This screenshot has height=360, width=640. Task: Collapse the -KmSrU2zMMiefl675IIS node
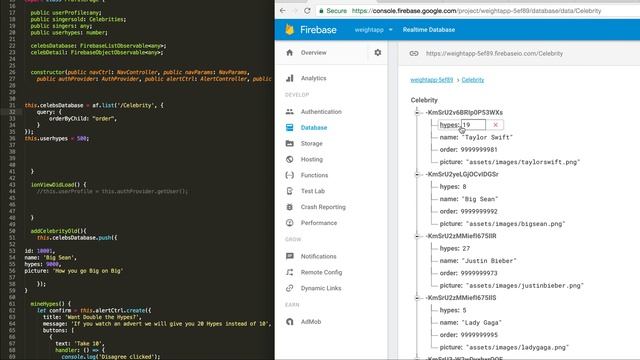(x=417, y=298)
